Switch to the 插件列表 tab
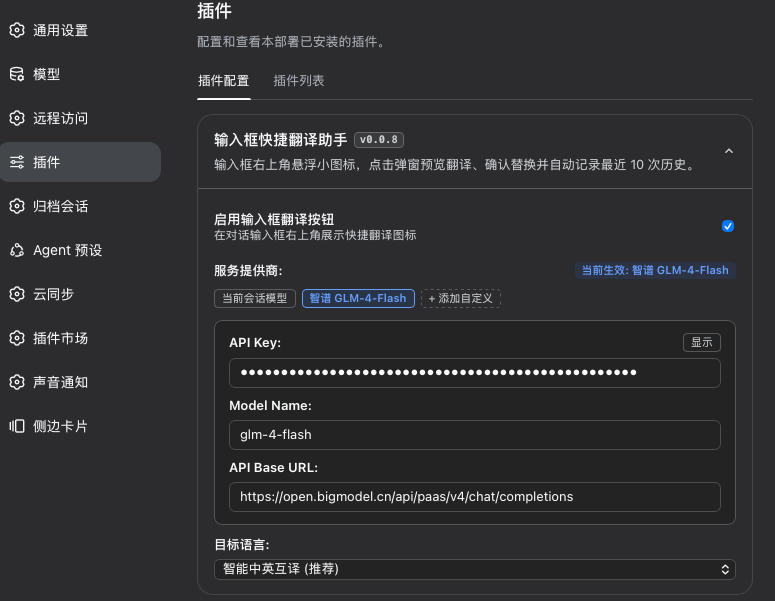Image resolution: width=775 pixels, height=601 pixels. (299, 81)
